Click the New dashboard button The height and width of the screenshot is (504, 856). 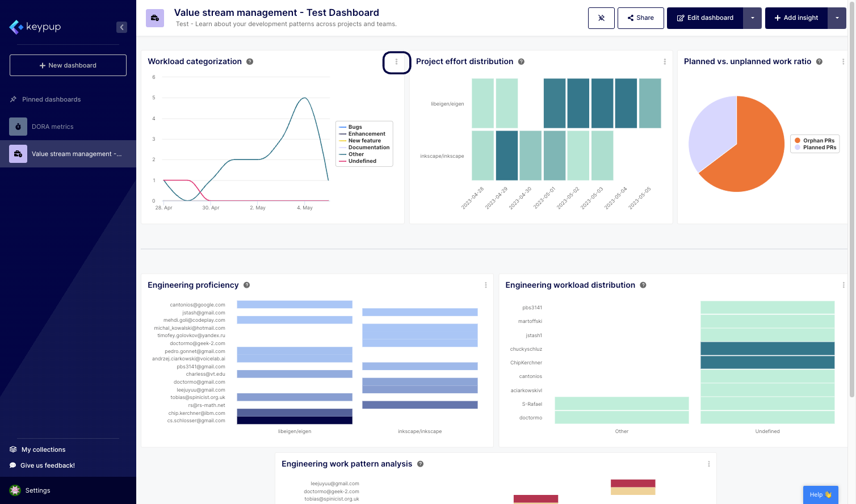[68, 65]
